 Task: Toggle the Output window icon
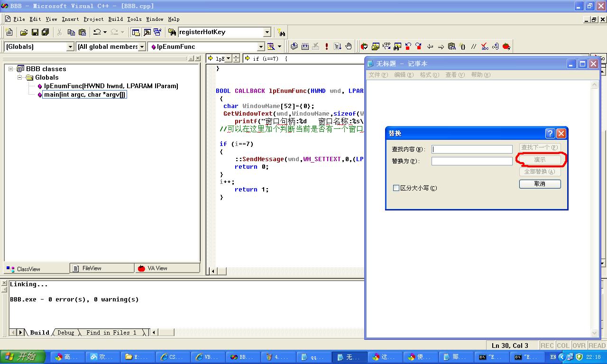[147, 32]
